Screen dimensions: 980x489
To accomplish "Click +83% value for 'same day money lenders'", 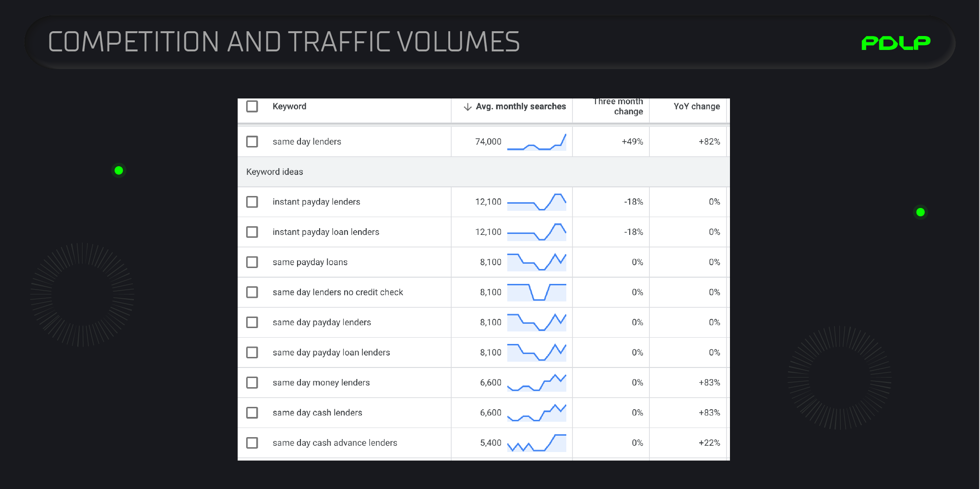I will (x=709, y=382).
